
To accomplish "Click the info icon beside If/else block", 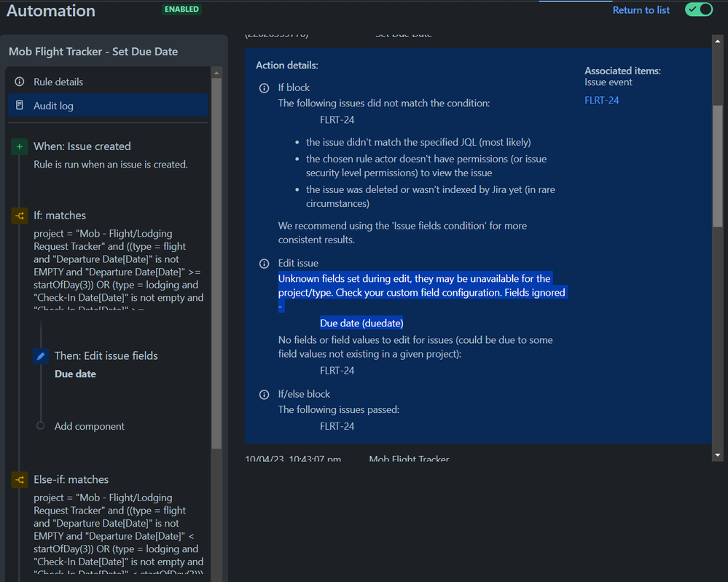I will 265,395.
